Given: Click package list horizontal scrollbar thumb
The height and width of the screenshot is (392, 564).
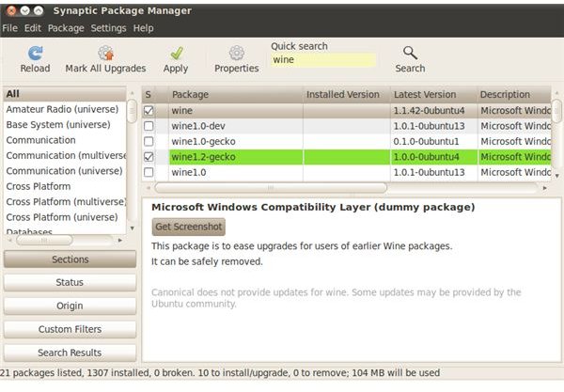Looking at the screenshot, I should pyautogui.click(x=271, y=188).
